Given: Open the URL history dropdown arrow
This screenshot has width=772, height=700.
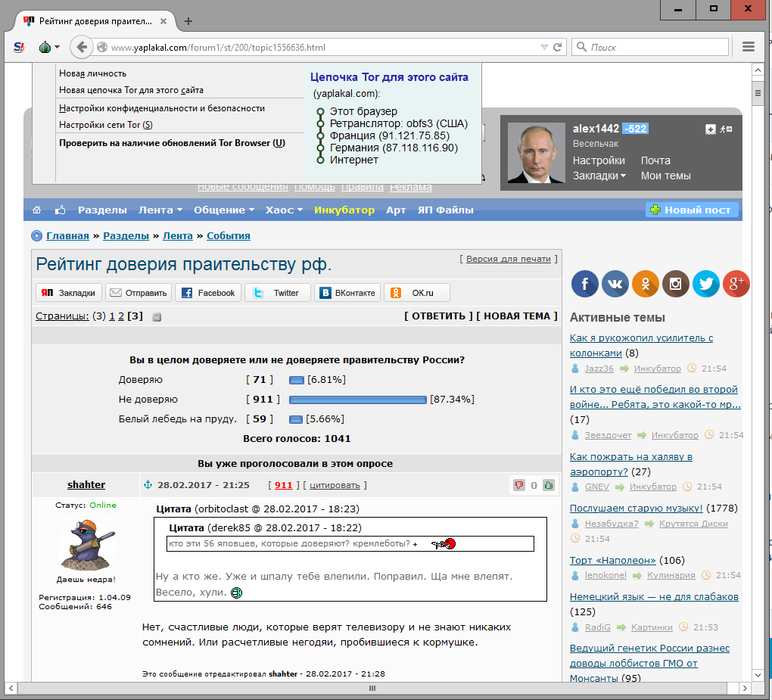Looking at the screenshot, I should coord(544,47).
